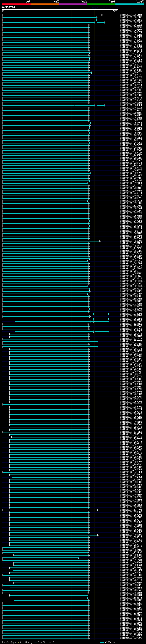Viewport: 146px width, 644px height.
Task: Select the UniRef100_Q0PUX8 label
Action: pyautogui.click(x=131, y=77)
